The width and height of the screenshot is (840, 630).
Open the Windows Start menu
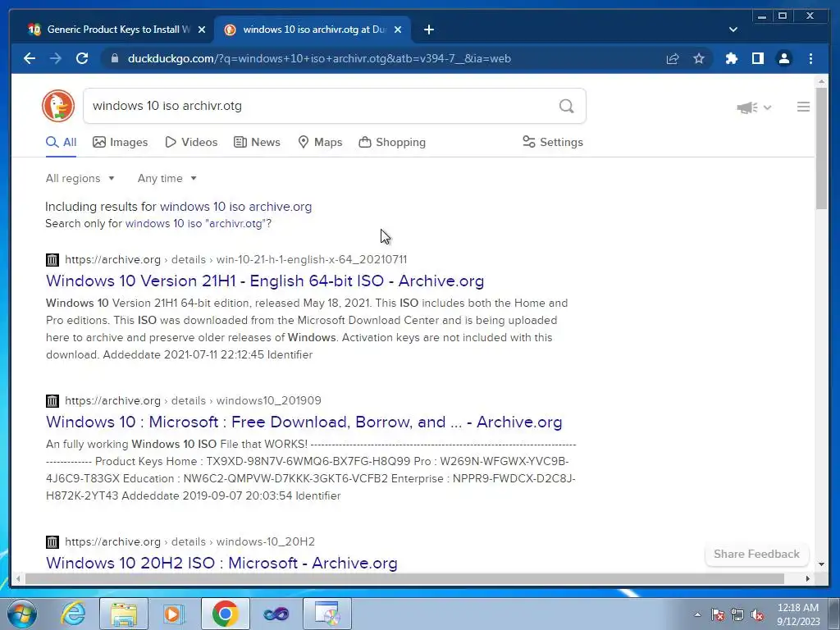click(22, 614)
